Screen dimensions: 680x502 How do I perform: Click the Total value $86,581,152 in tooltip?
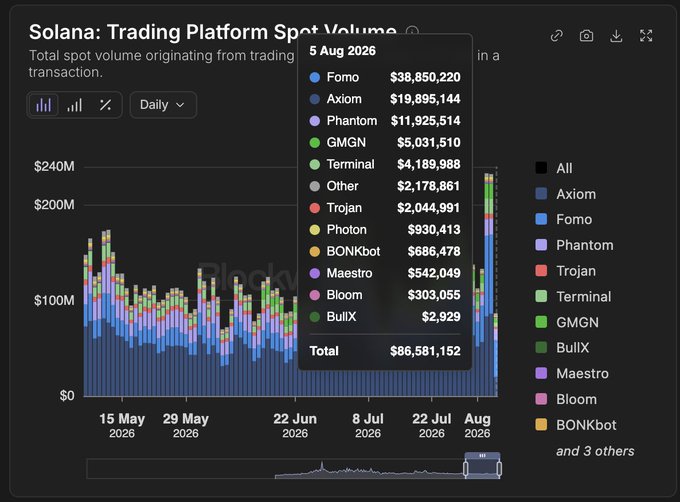[x=425, y=351]
